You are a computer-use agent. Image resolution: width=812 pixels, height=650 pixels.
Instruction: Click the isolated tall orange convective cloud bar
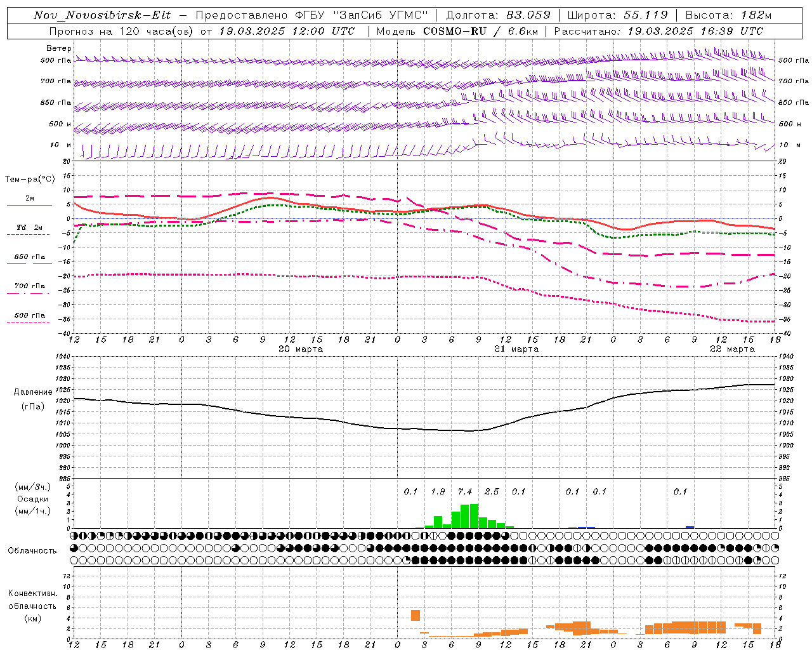416,615
